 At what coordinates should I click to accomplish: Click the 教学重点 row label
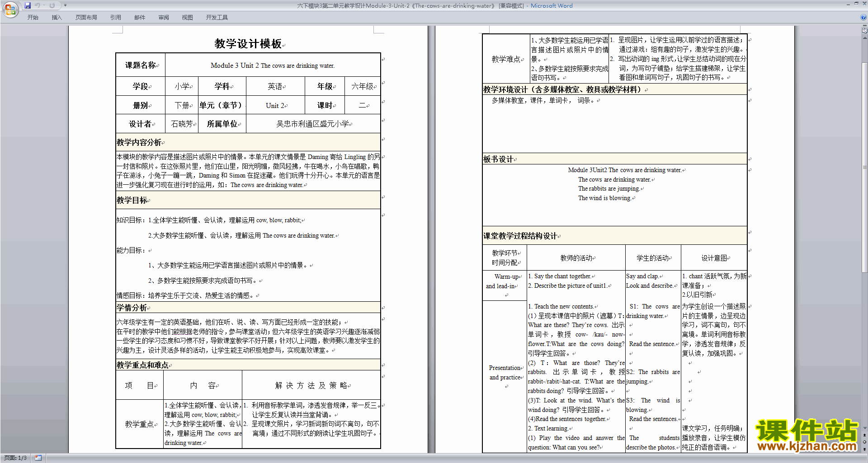click(x=140, y=424)
